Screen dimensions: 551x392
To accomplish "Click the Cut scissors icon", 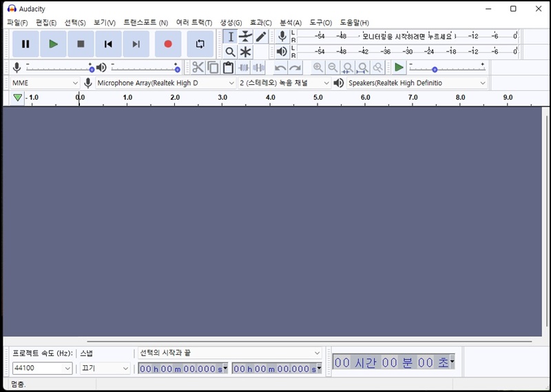I will [x=198, y=67].
